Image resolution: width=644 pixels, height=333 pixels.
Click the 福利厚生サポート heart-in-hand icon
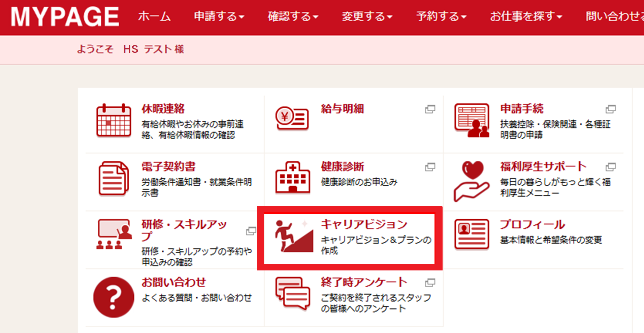[x=472, y=181]
